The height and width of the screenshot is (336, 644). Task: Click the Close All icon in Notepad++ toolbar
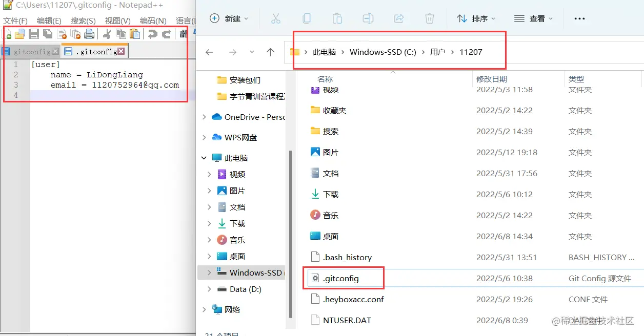click(x=75, y=34)
